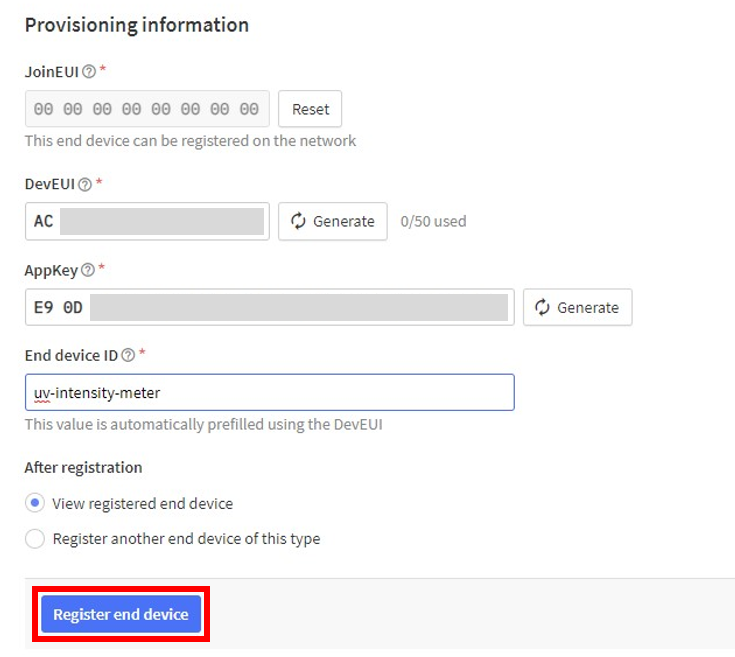Click the Register end device button
This screenshot has height=657, width=735.
(121, 614)
